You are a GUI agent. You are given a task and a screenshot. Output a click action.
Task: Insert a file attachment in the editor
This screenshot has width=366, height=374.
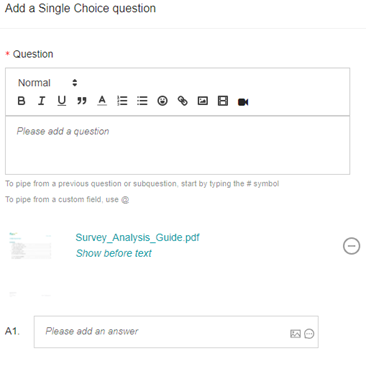pos(223,101)
